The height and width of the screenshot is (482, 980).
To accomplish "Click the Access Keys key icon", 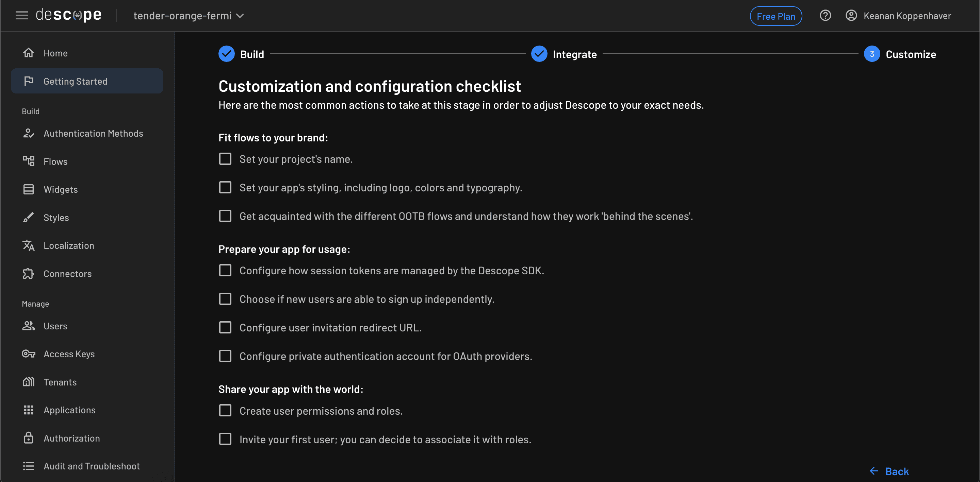I will 29,354.
